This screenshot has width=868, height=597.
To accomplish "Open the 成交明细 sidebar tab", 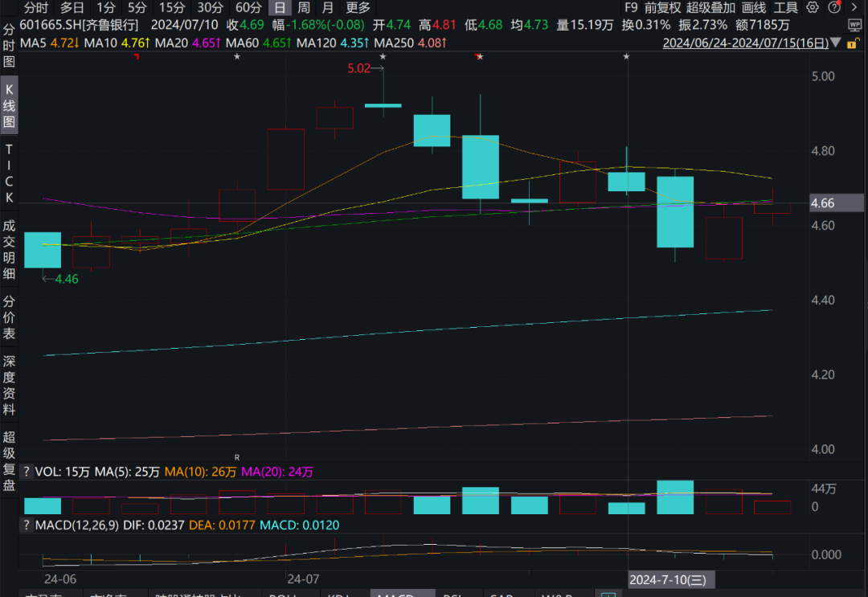I will [10, 247].
